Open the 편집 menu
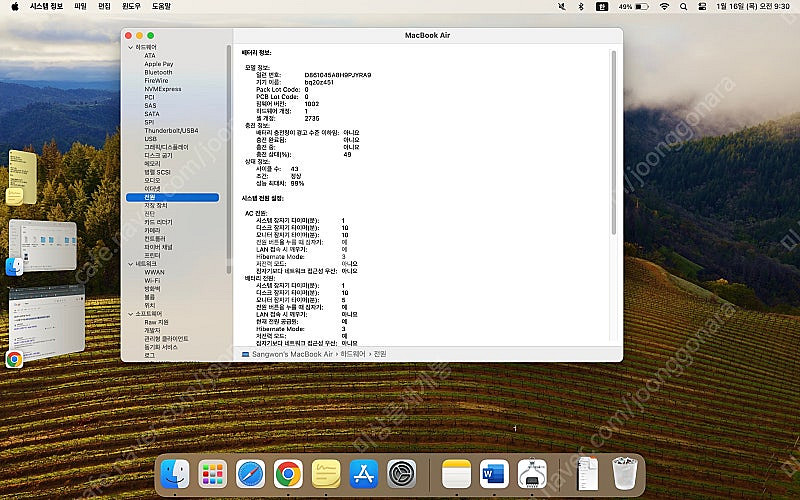 [x=105, y=7]
